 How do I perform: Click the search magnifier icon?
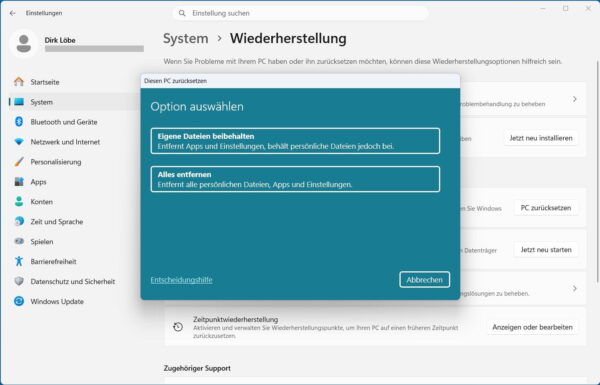point(182,13)
